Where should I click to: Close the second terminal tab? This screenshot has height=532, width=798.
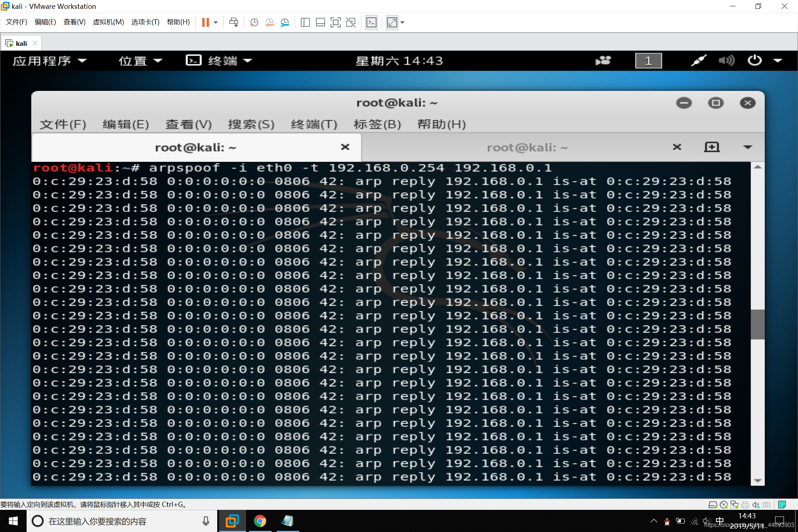tap(677, 147)
